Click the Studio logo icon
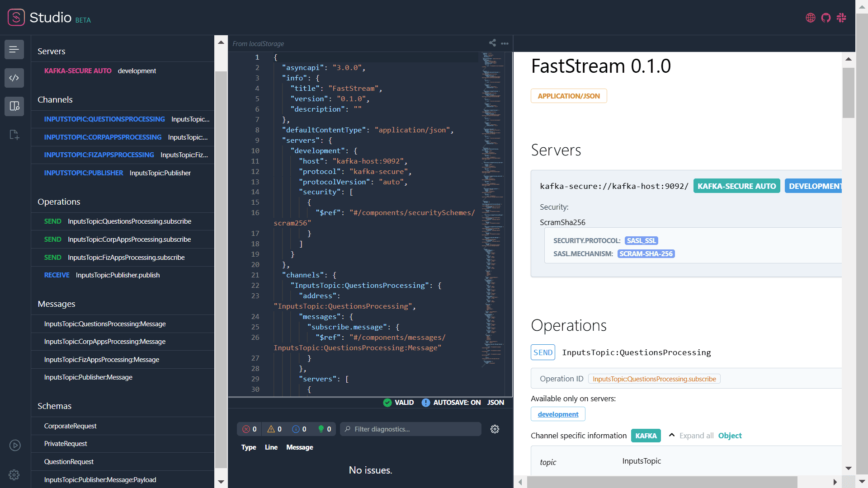Screen dimensions: 868x488 16,17
